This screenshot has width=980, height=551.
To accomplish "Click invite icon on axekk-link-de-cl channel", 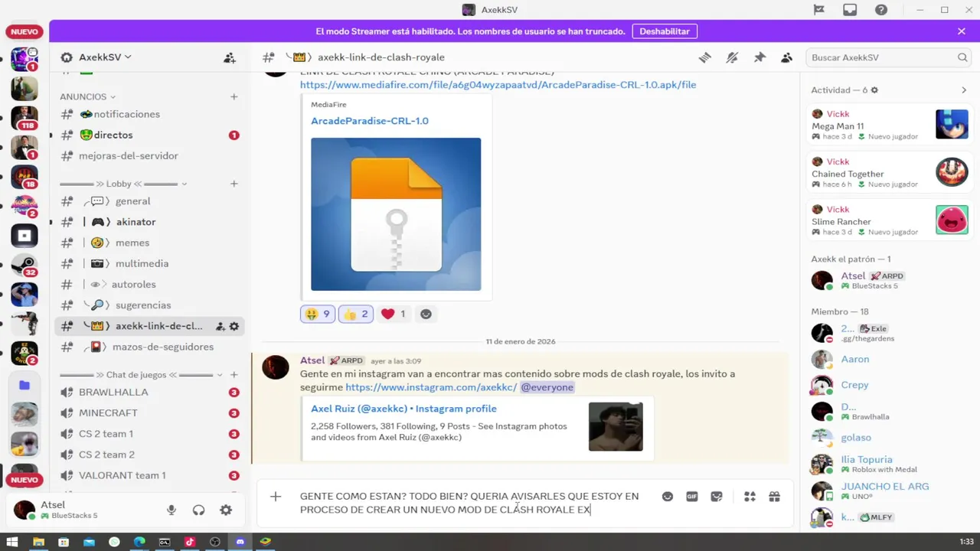I will (x=220, y=326).
